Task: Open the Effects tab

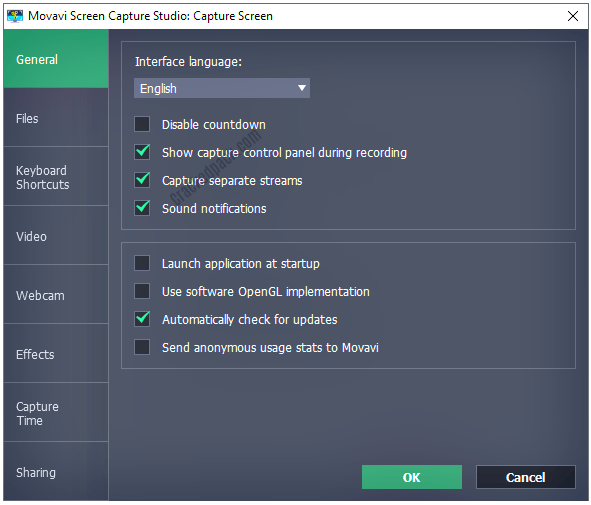Action: [56, 354]
